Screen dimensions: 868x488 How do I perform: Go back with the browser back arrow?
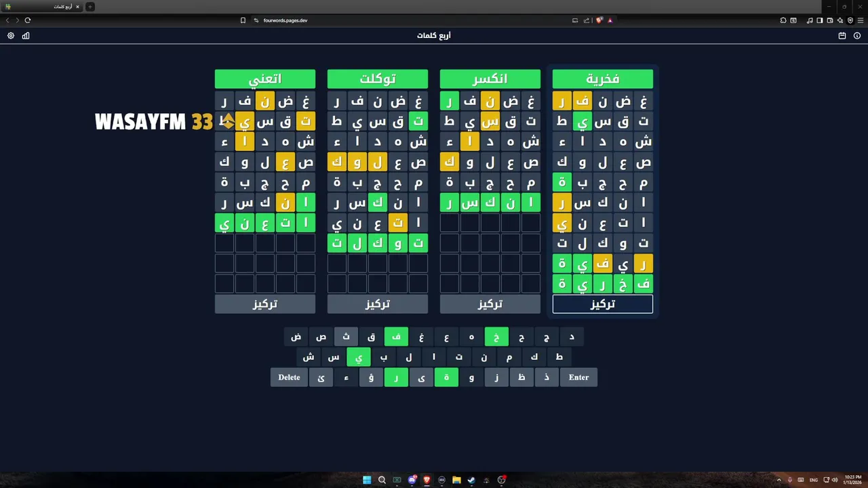click(x=7, y=20)
